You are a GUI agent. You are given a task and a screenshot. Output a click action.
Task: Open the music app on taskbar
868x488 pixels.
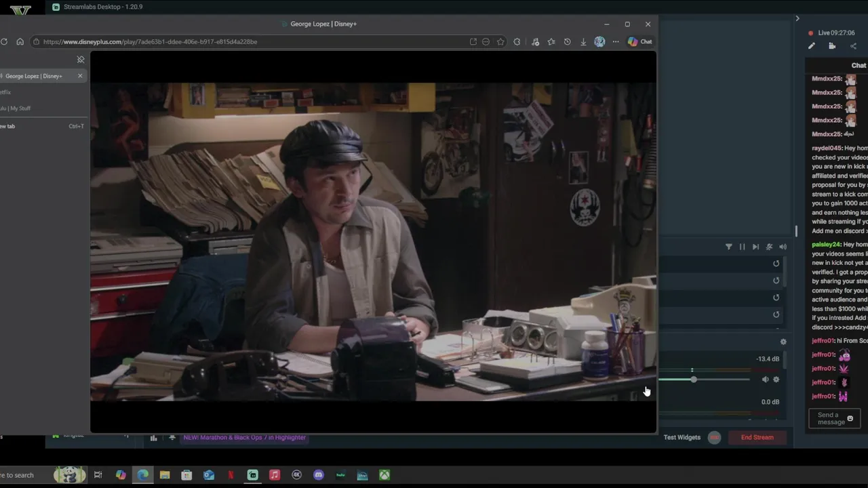(275, 475)
